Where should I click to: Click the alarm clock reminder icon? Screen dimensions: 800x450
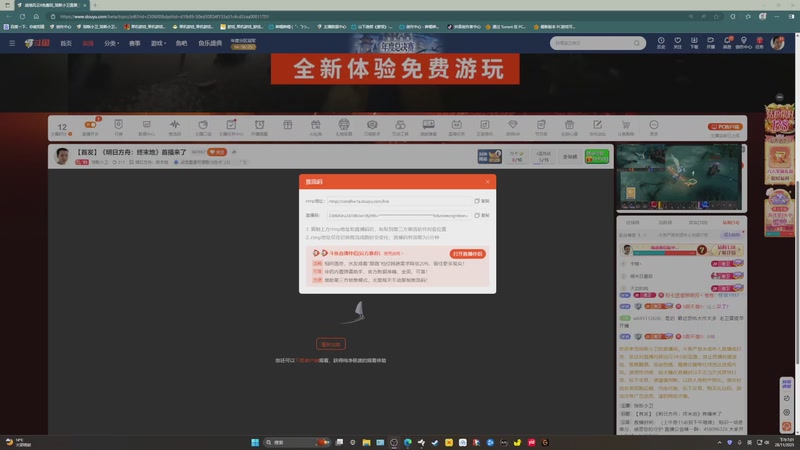[259, 124]
